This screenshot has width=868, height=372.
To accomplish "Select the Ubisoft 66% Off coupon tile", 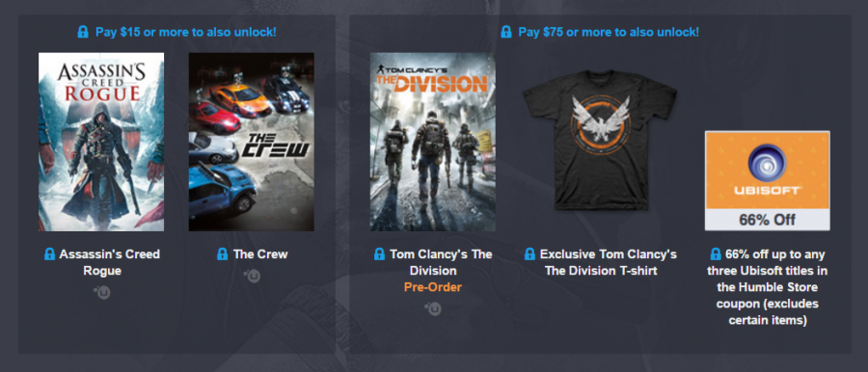I will [768, 180].
